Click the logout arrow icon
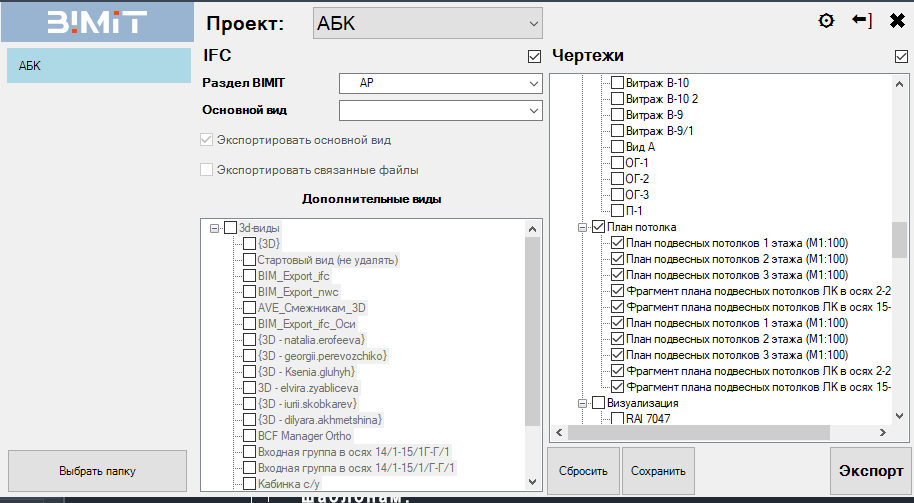 point(861,21)
